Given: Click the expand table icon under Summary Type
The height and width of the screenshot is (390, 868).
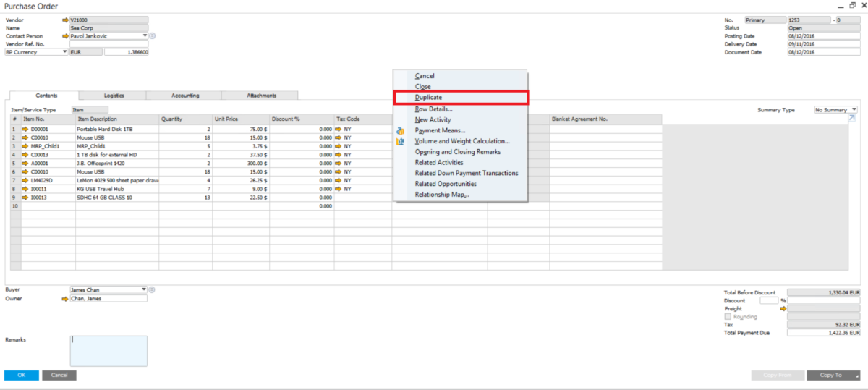Looking at the screenshot, I should coord(851,118).
